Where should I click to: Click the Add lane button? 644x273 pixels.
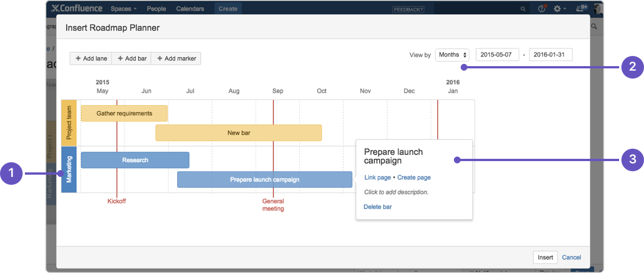91,58
